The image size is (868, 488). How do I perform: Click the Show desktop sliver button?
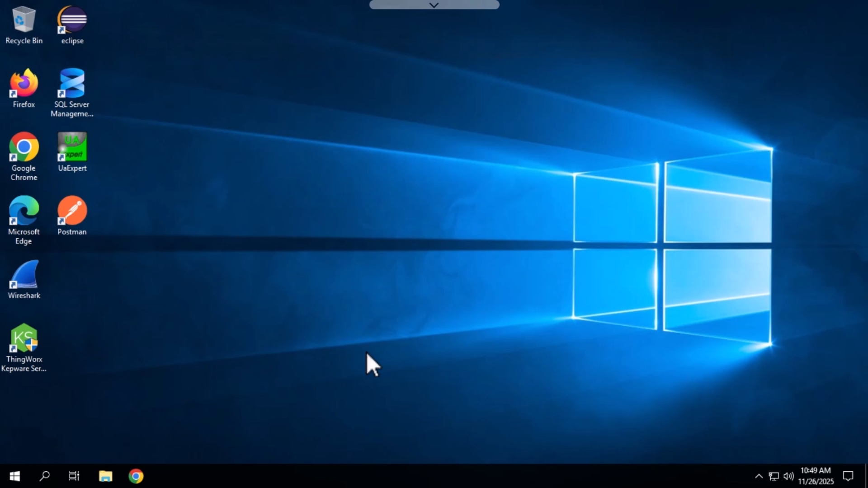[x=866, y=476]
